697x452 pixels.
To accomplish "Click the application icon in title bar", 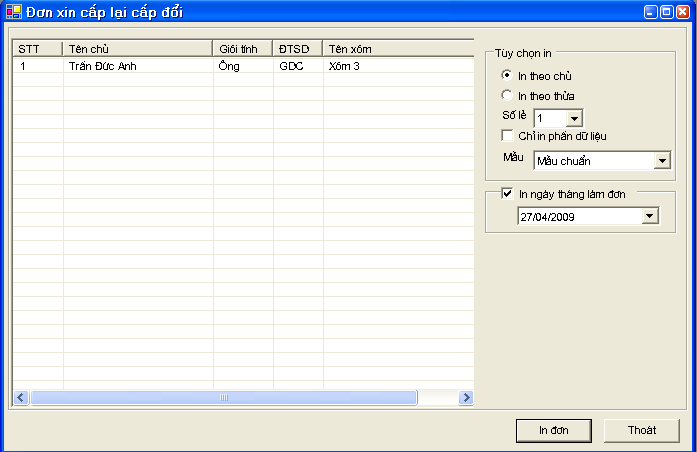I will coord(13,13).
